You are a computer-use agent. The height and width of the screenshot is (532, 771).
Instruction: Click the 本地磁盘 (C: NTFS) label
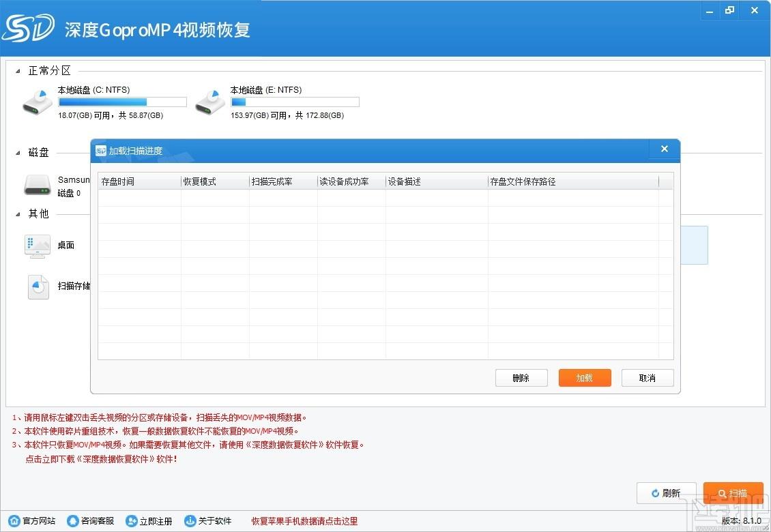coord(94,90)
